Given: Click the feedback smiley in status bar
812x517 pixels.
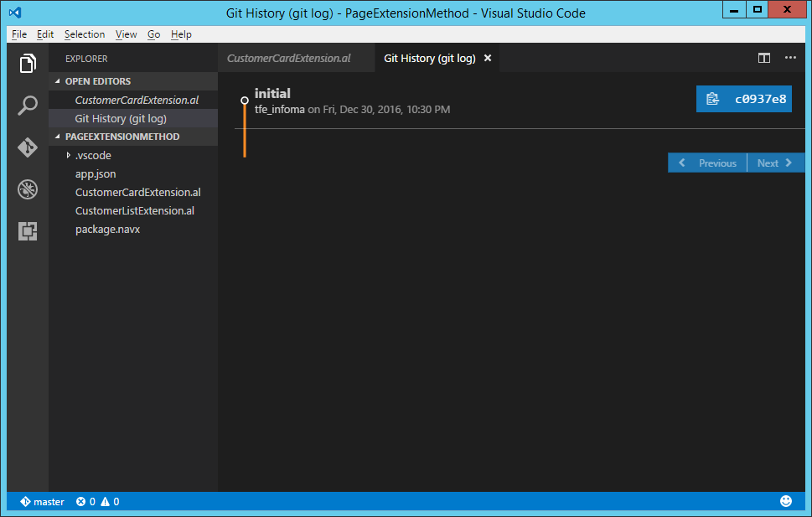Looking at the screenshot, I should (785, 501).
